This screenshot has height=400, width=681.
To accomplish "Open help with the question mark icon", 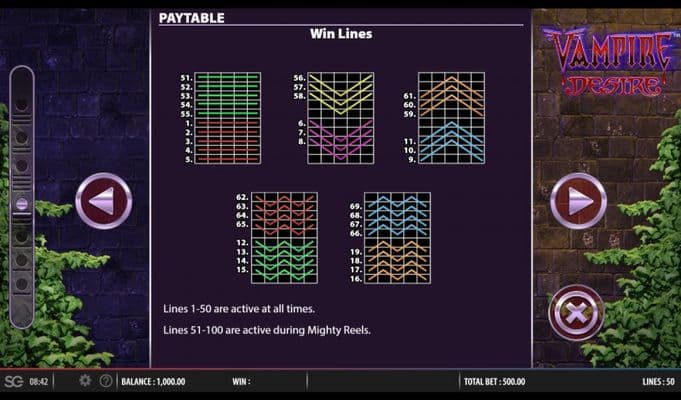I will tap(106, 381).
